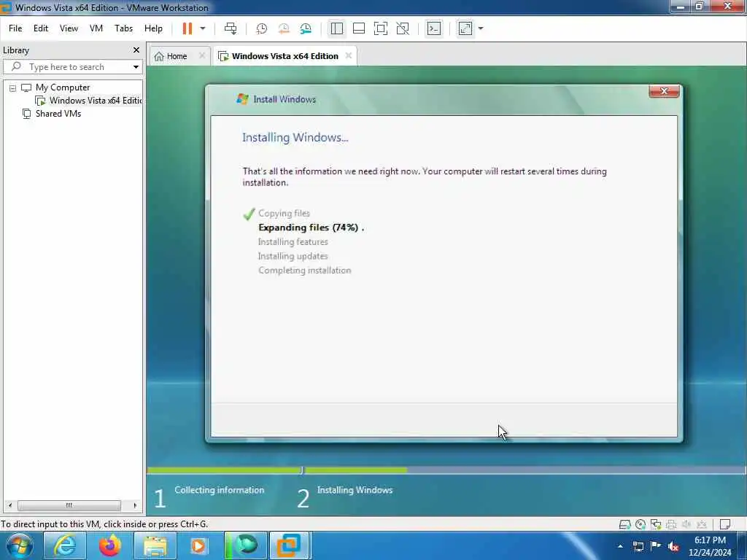The image size is (747, 560).
Task: Close the Library panel
Action: click(x=136, y=50)
